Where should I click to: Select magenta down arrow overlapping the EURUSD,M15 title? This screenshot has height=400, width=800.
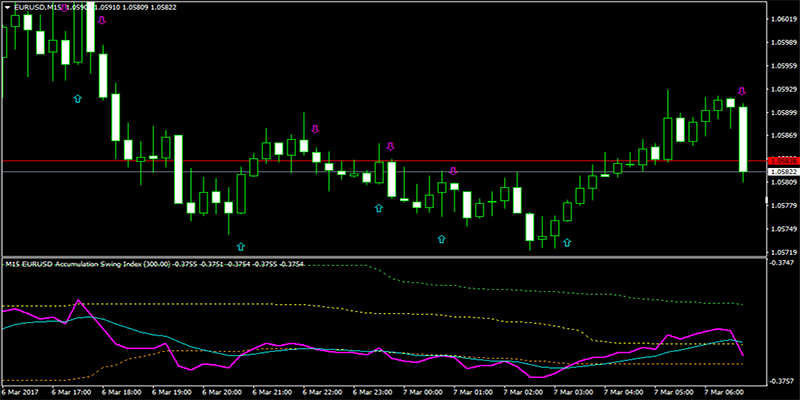point(64,7)
